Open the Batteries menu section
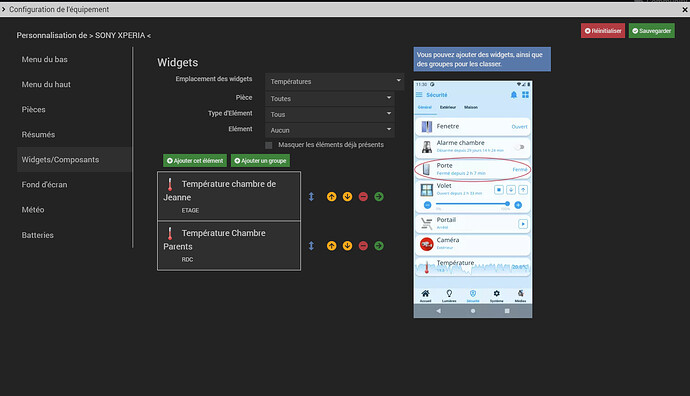690x396 pixels. click(x=38, y=235)
